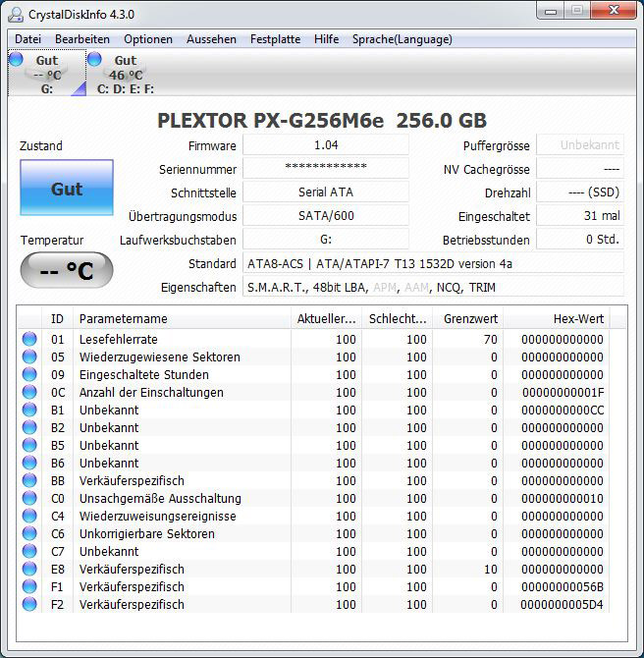Image resolution: width=644 pixels, height=658 pixels.
Task: Click the temperature -- °C indicator
Action: point(67,270)
